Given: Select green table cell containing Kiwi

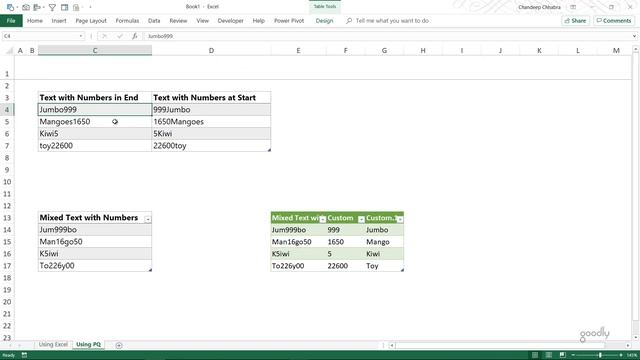Looking at the screenshot, I should click(x=384, y=254).
